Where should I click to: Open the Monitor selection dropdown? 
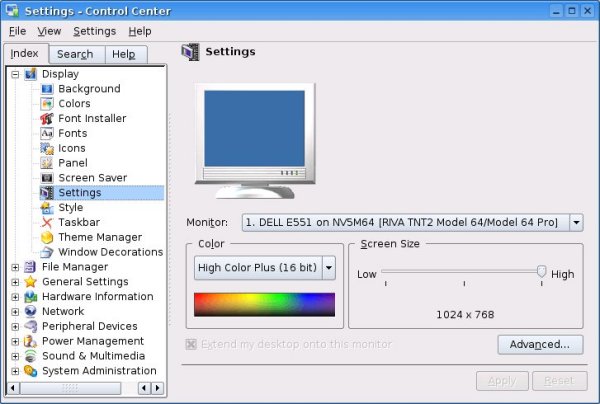[x=576, y=222]
